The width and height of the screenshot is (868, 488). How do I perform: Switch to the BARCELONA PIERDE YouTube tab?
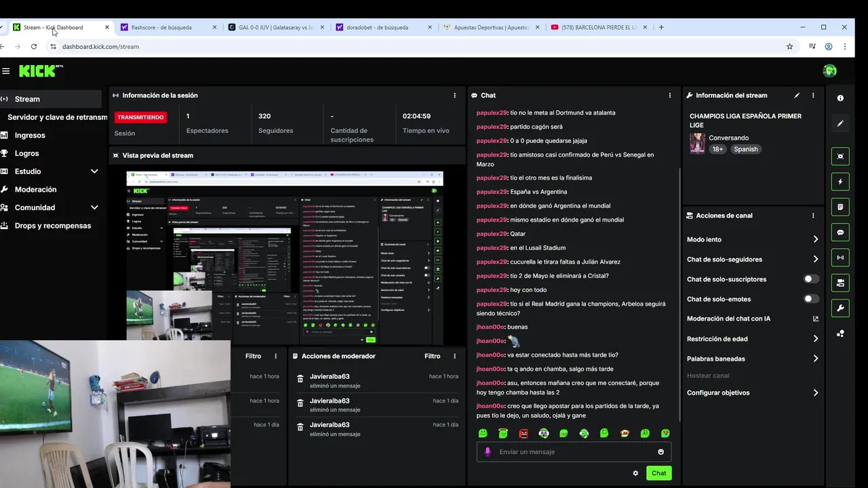(599, 27)
